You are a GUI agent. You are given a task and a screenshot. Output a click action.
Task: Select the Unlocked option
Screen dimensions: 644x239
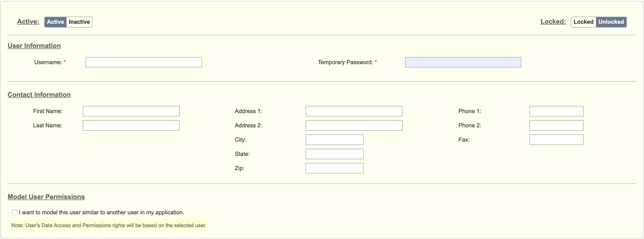tap(611, 22)
